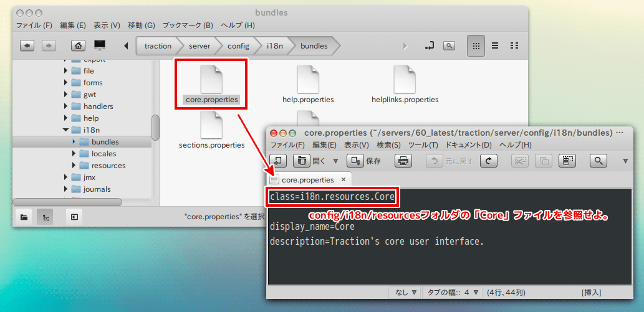
Task: Click the search magnifier icon in editor toolbar
Action: point(598,161)
